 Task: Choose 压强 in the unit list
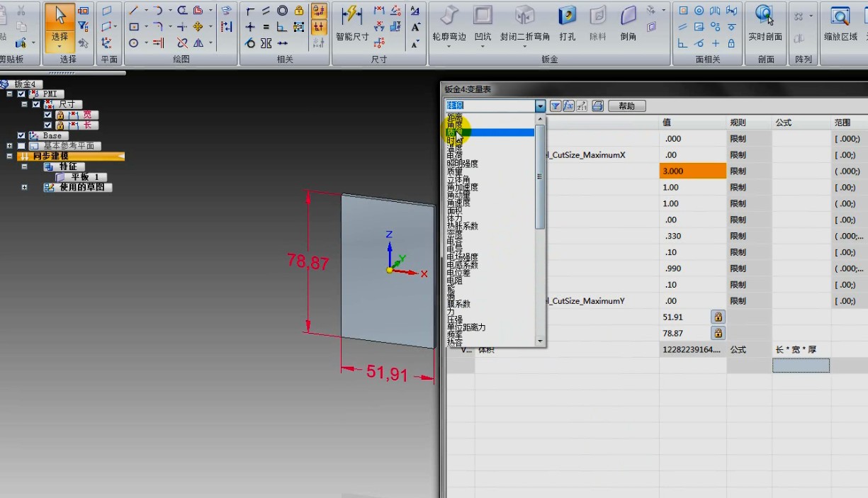click(x=454, y=320)
